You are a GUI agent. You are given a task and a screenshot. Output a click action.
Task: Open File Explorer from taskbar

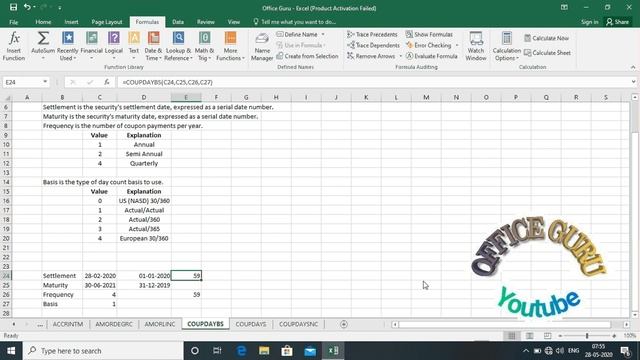pyautogui.click(x=264, y=351)
